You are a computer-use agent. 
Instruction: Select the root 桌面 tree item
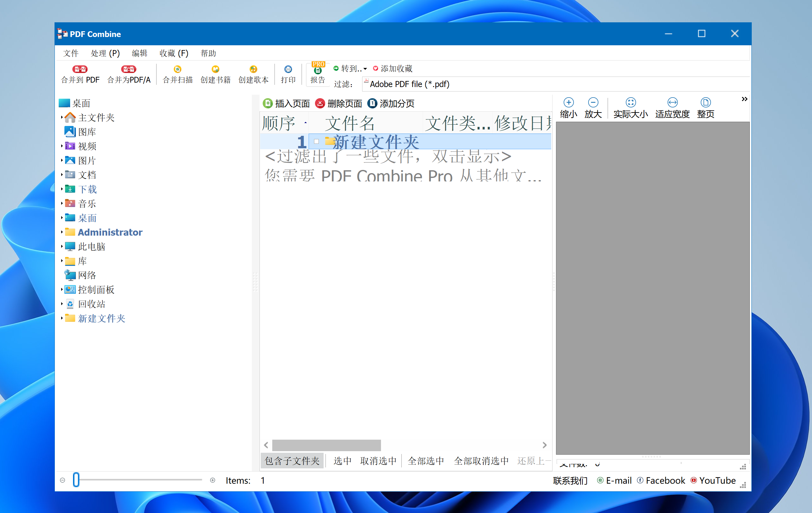75,103
